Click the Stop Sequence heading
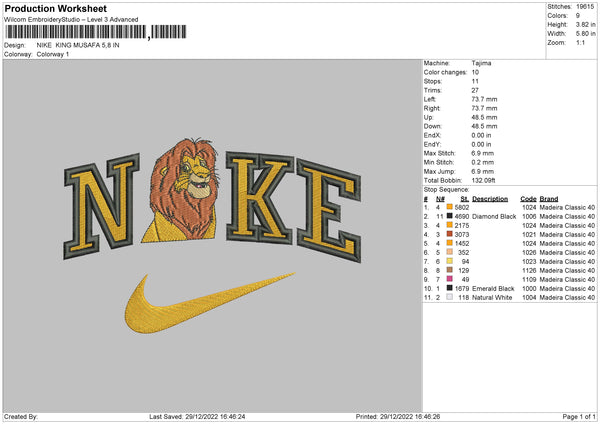 [x=446, y=189]
